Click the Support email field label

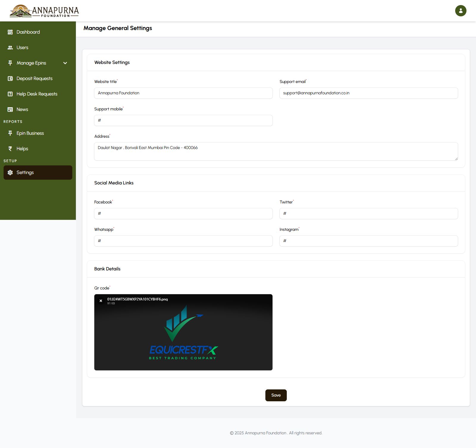coord(293,82)
